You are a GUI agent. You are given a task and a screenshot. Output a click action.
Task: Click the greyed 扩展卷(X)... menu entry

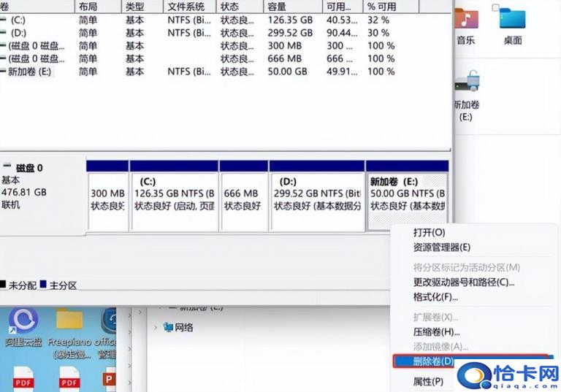click(435, 317)
